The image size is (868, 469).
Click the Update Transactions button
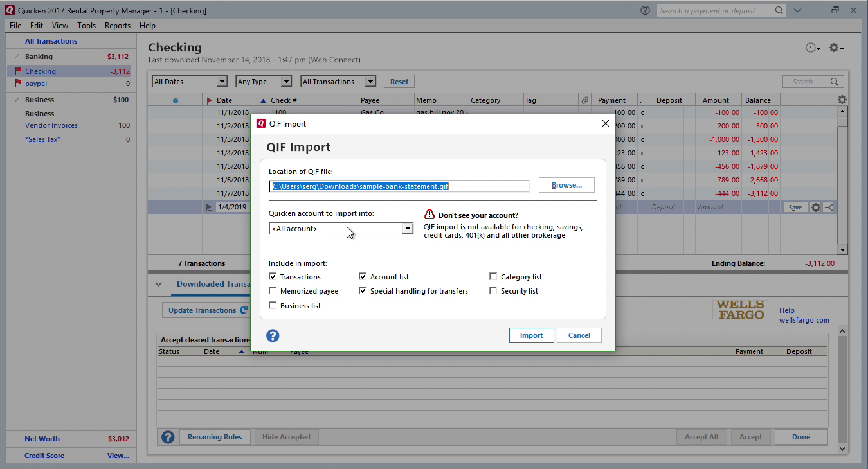pyautogui.click(x=206, y=310)
